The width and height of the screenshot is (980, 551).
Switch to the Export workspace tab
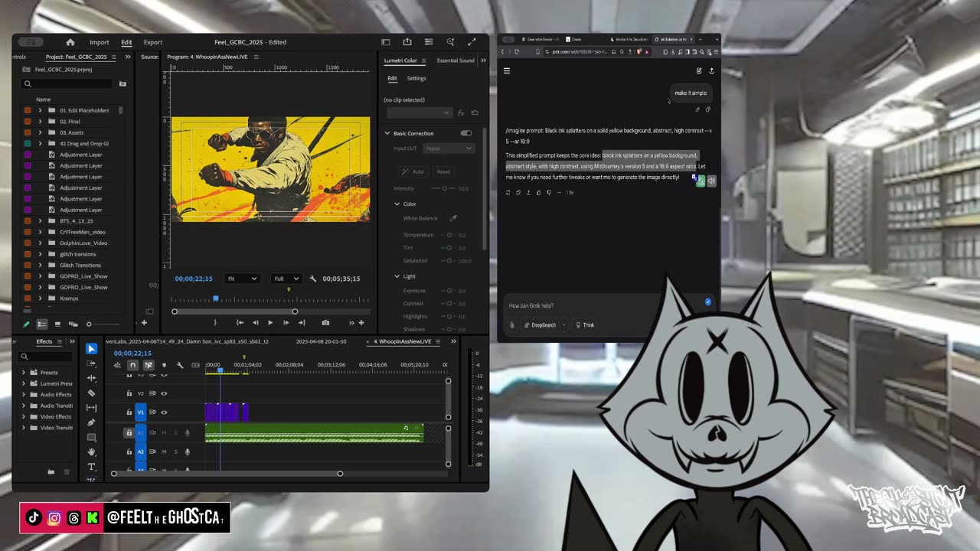(153, 42)
